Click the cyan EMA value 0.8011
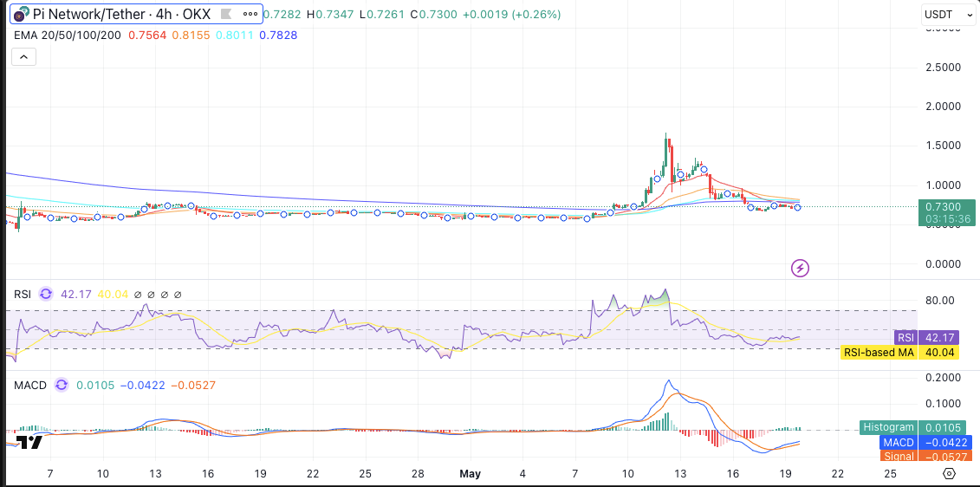Viewport: 980px width, 487px height. [234, 35]
